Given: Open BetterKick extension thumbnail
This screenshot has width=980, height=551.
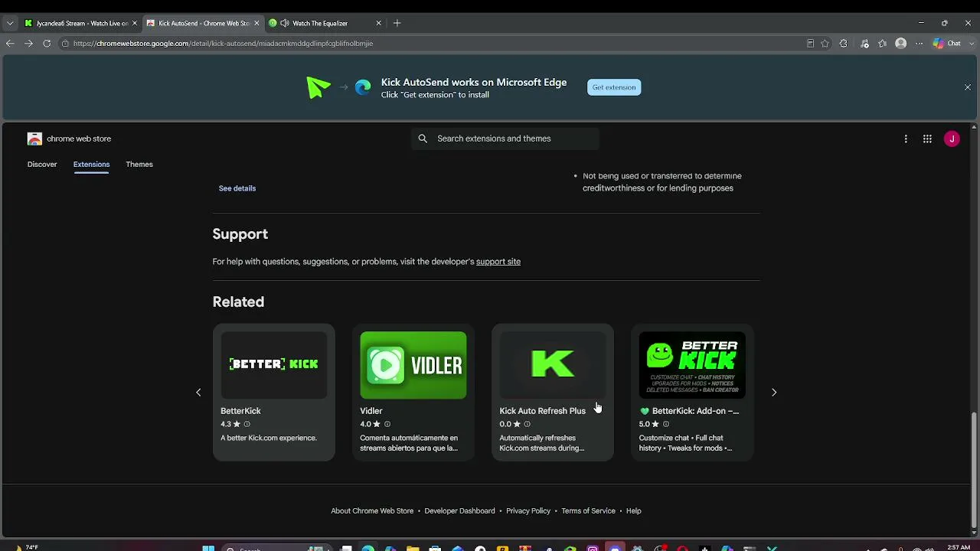Looking at the screenshot, I should [274, 365].
